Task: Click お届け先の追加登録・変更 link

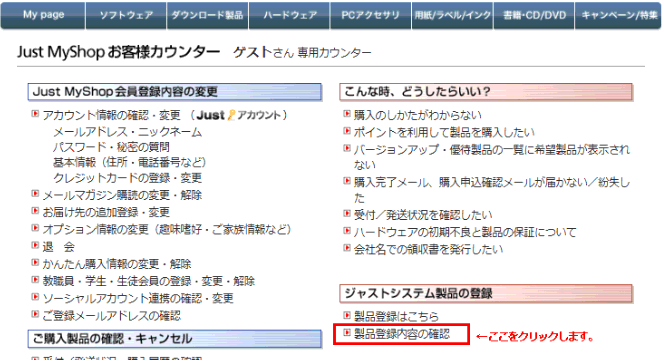Action: tap(106, 212)
